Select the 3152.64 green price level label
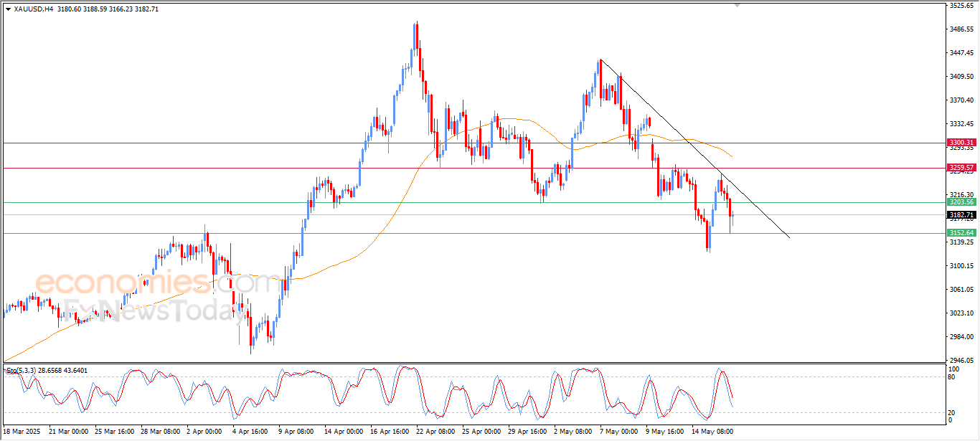This screenshot has width=980, height=441. 961,233
